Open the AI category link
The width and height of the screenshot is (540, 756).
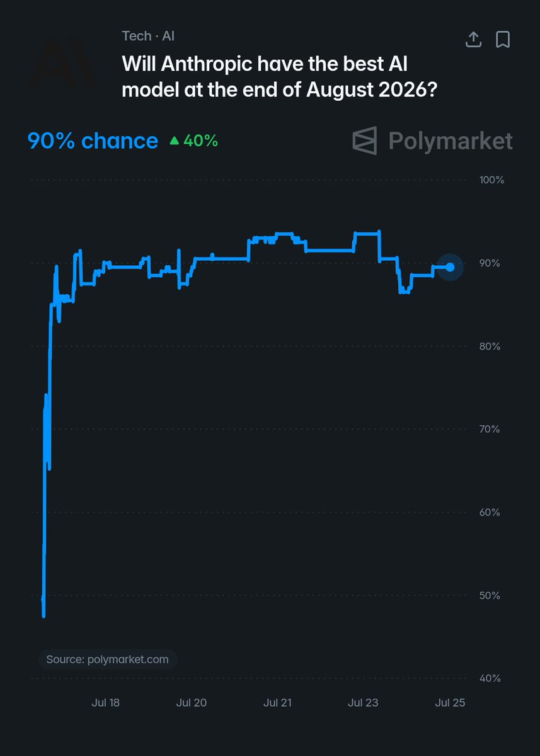[168, 36]
